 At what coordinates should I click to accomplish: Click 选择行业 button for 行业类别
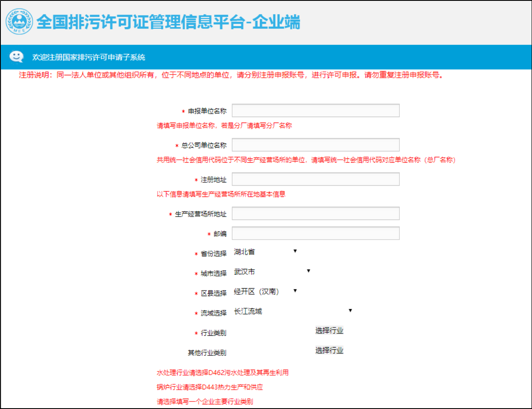[329, 330]
